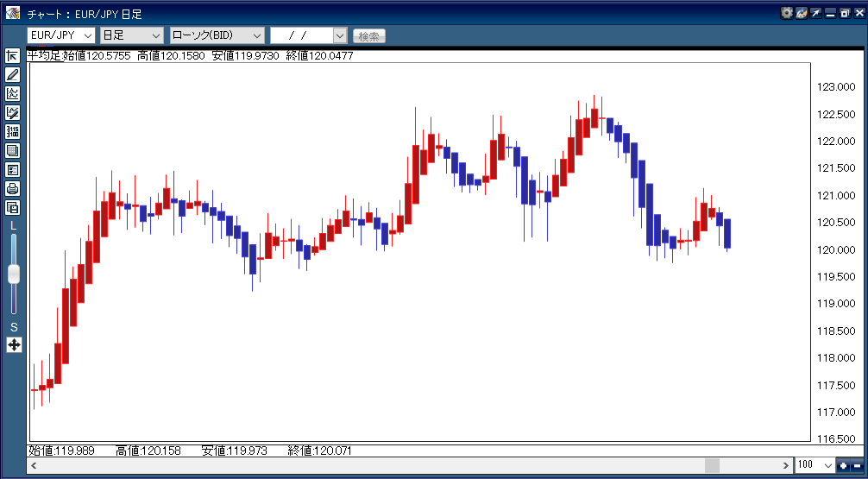Screen dimensions: 868x479
Task: Click the 123.000 price axis label
Action: point(836,87)
